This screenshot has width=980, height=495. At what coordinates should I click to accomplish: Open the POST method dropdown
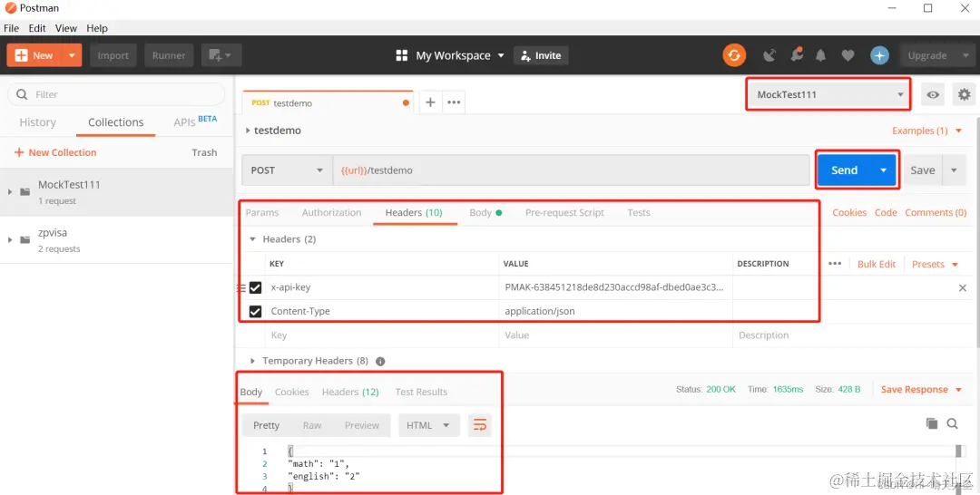coord(286,170)
